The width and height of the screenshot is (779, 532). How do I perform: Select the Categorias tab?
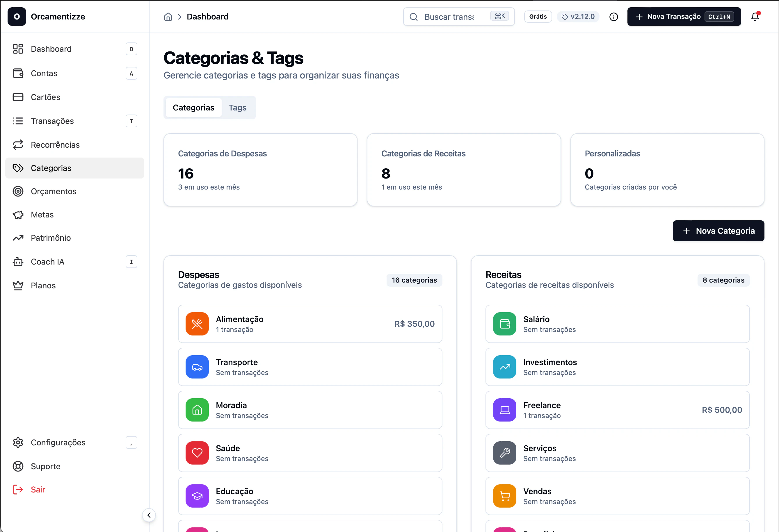click(x=193, y=108)
